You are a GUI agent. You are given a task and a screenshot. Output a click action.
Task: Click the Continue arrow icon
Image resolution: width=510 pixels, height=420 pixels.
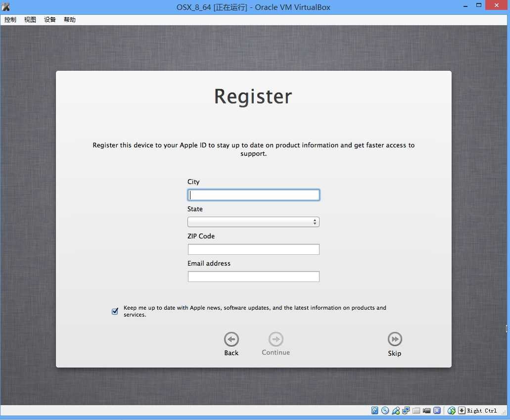coord(276,339)
